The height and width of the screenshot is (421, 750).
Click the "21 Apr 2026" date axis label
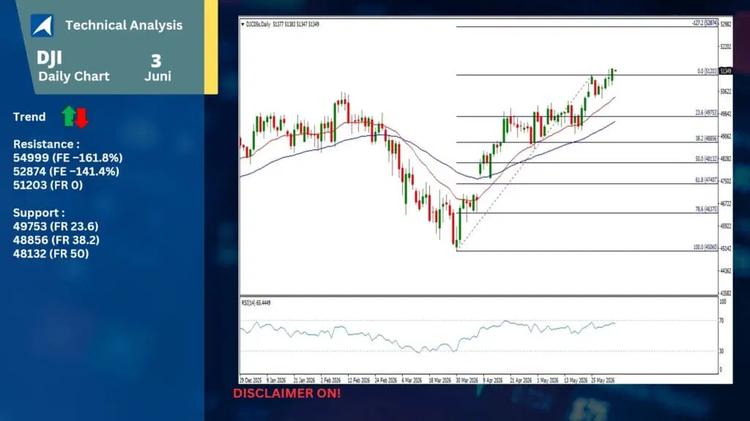(521, 380)
